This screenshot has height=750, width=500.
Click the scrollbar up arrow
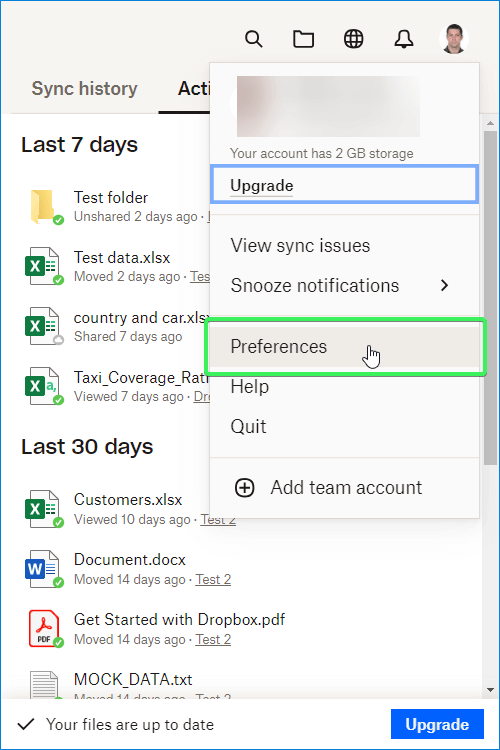pyautogui.click(x=490, y=123)
